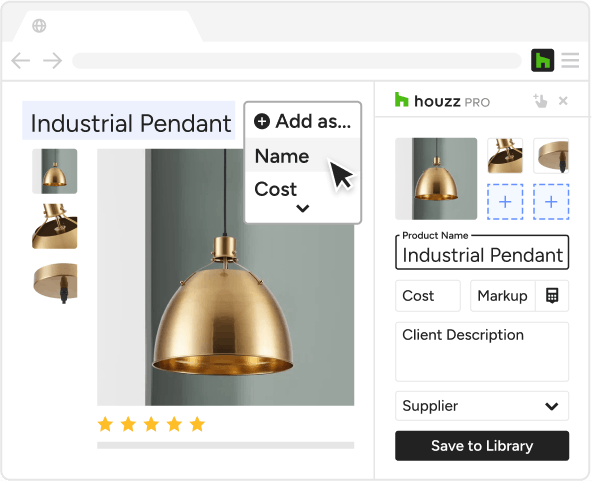Open the markup calculator icon

click(x=552, y=296)
